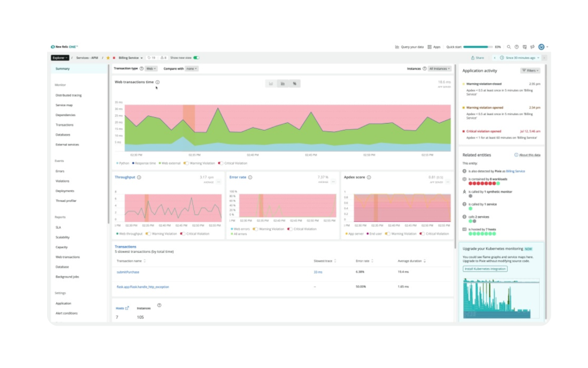588x368 pixels.
Task: Favorite Billing Service via the star icon
Action: tap(108, 57)
